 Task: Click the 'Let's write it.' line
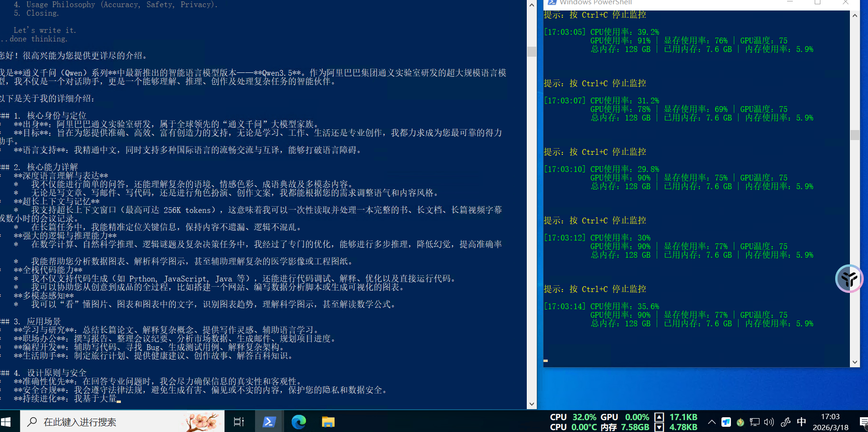[45, 30]
